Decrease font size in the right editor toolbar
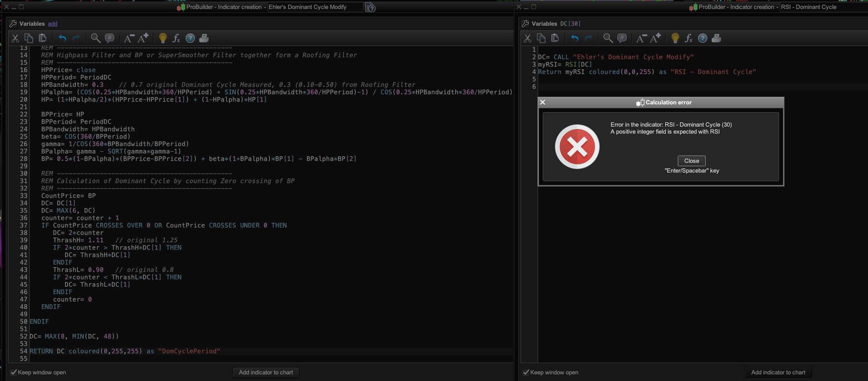Screen dimensions: 868x381 pyautogui.click(x=641, y=38)
